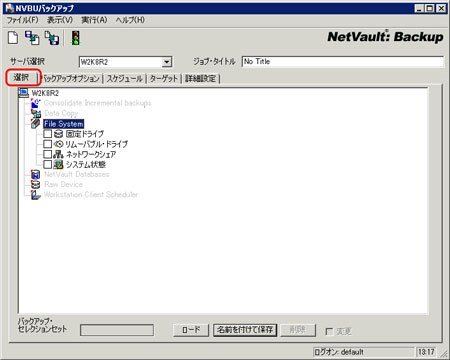
Task: Click the 名前を付けて保存 button
Action: pos(245,330)
